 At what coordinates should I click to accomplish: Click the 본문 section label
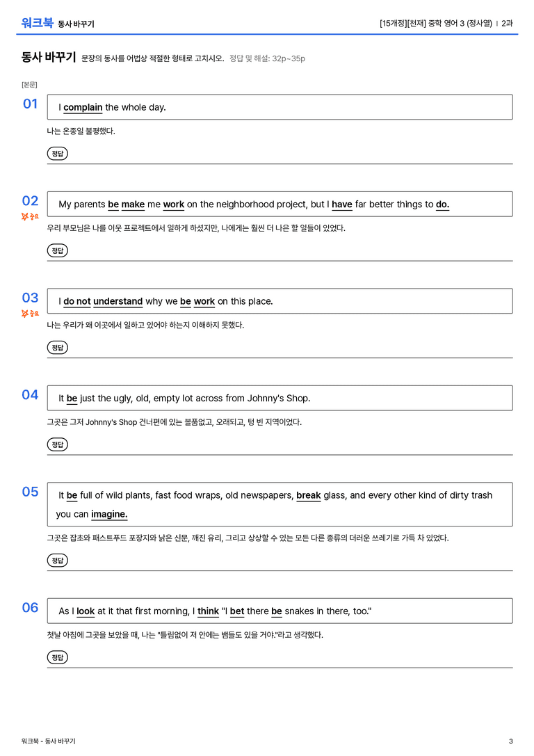(x=29, y=84)
